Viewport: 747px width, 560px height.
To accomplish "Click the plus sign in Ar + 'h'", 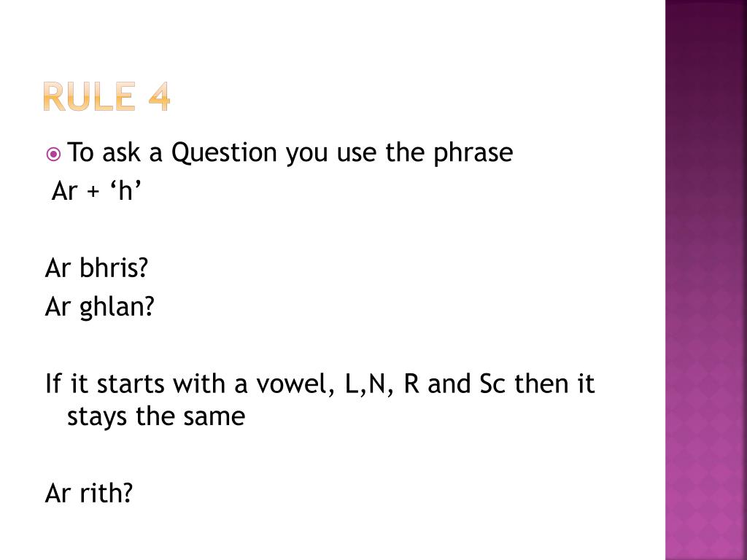I will pyautogui.click(x=93, y=192).
